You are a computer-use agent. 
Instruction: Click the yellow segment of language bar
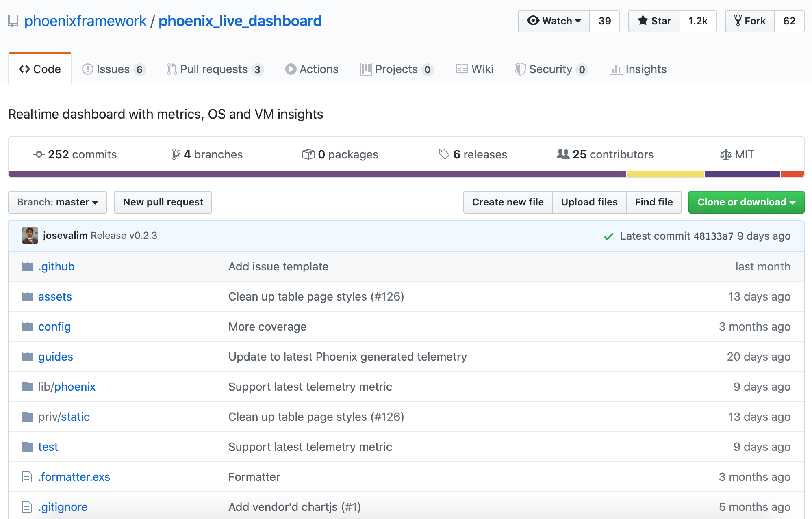click(x=665, y=174)
